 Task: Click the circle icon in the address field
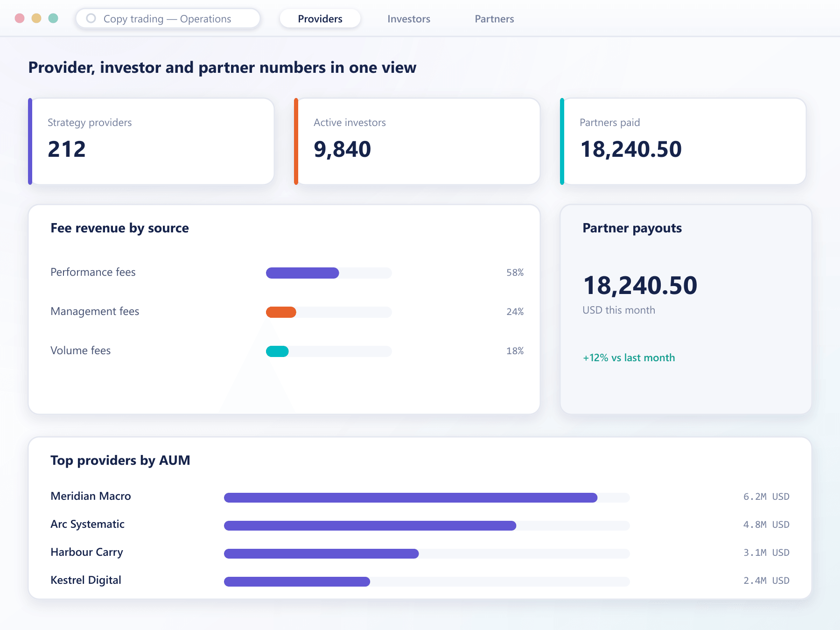[x=91, y=18]
